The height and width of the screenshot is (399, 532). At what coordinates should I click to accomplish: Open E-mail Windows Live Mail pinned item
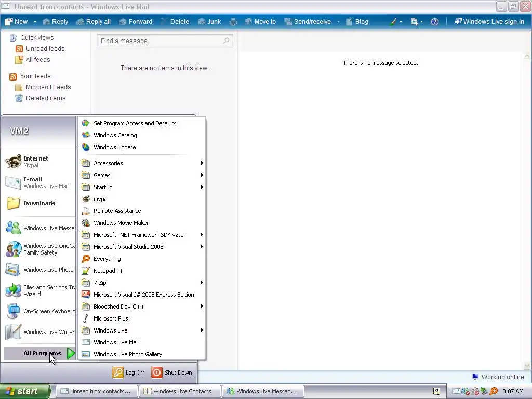(39, 182)
